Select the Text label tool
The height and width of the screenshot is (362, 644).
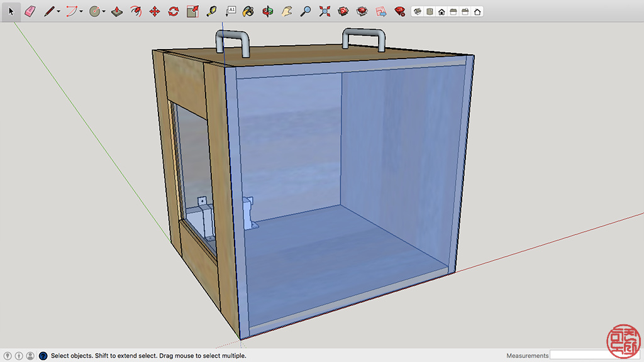pos(230,11)
